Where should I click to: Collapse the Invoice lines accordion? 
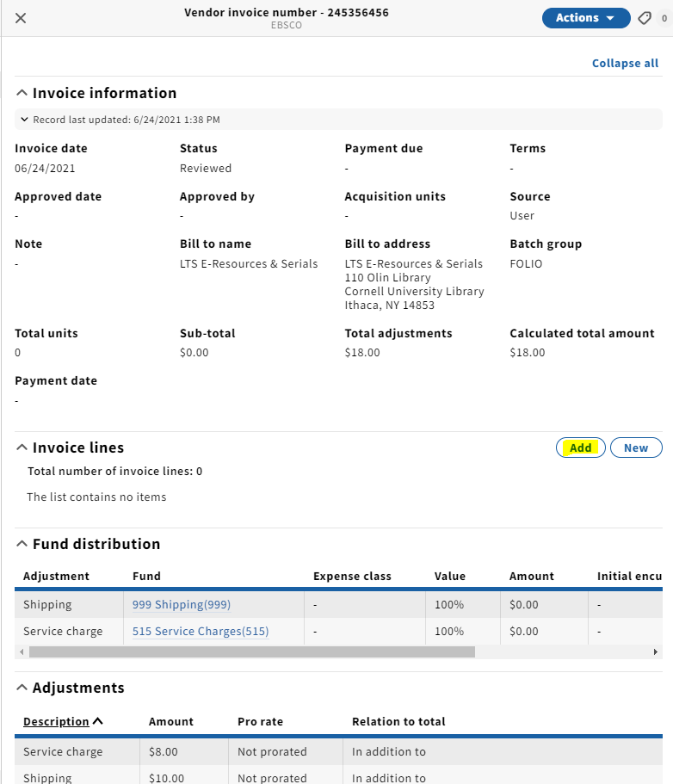pyautogui.click(x=22, y=448)
